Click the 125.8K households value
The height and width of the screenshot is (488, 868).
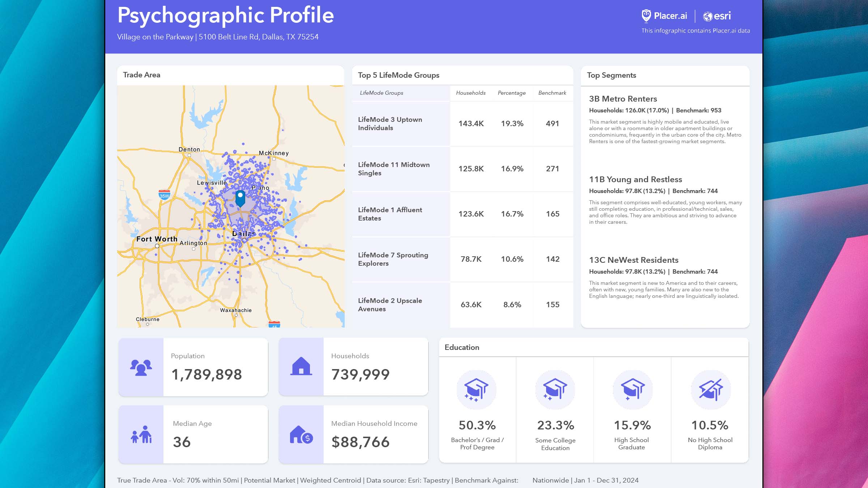(x=471, y=169)
